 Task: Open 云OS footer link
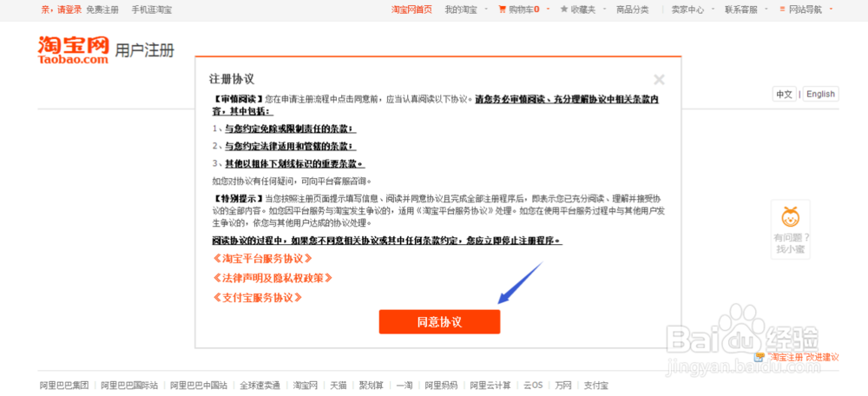533,385
